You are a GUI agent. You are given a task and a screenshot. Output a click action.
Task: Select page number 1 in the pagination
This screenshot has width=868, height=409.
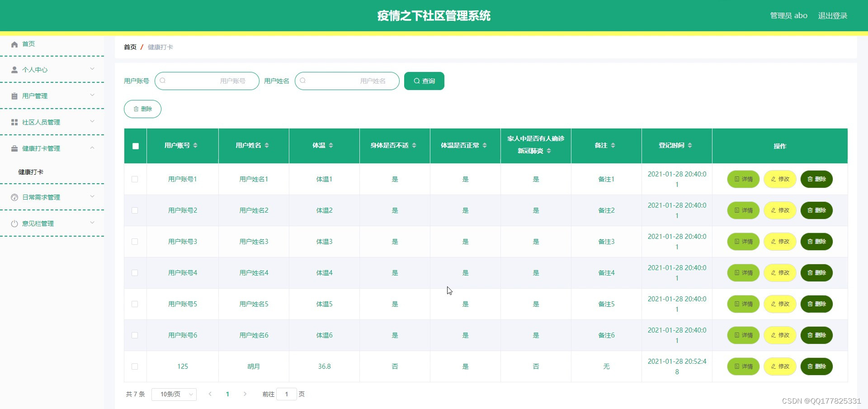(227, 394)
